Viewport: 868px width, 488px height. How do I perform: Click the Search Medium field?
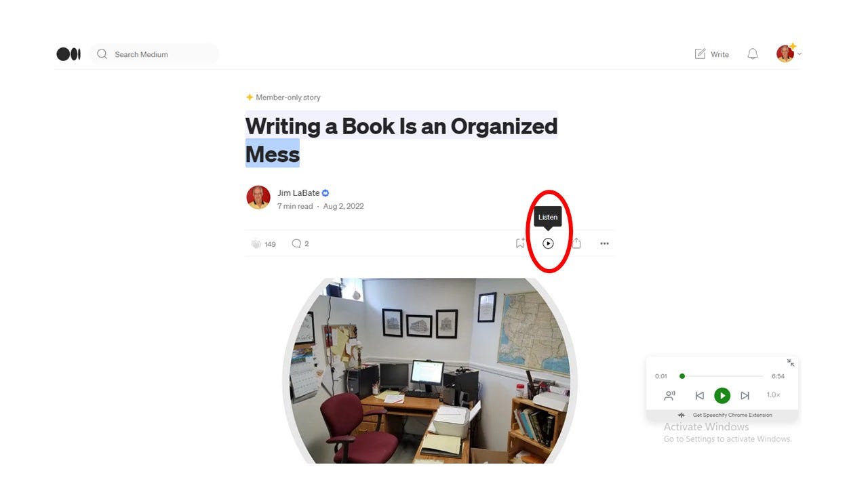click(154, 54)
